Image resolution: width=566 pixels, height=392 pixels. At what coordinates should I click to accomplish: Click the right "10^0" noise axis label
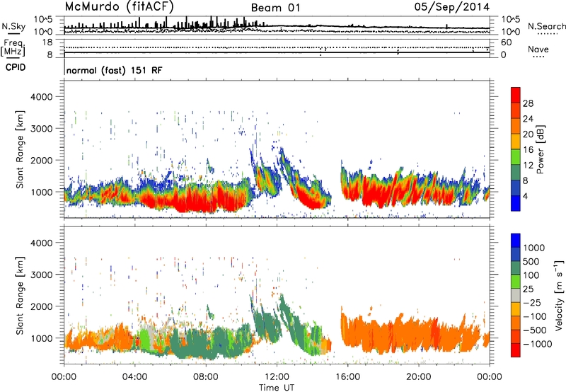pos(511,32)
